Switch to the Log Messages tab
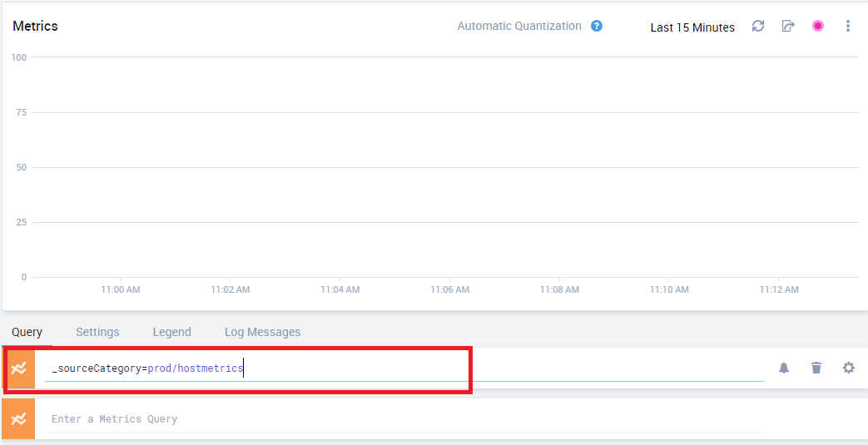 [262, 332]
